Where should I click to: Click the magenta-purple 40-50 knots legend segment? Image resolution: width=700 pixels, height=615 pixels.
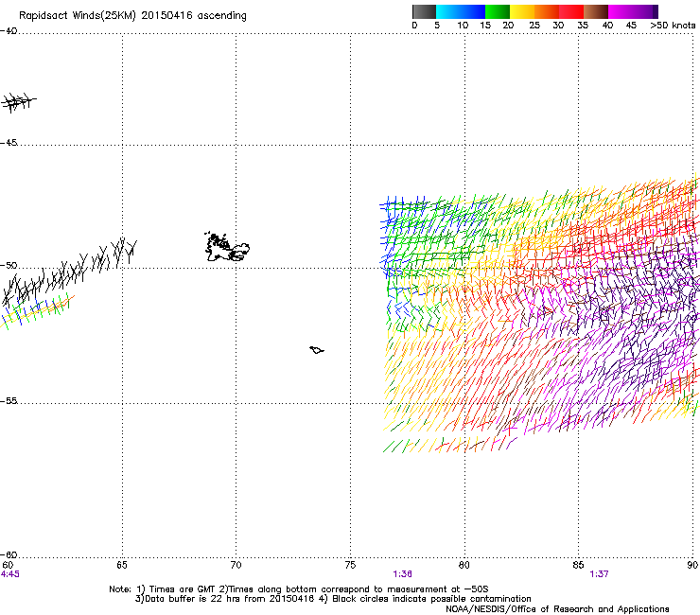pos(633,11)
